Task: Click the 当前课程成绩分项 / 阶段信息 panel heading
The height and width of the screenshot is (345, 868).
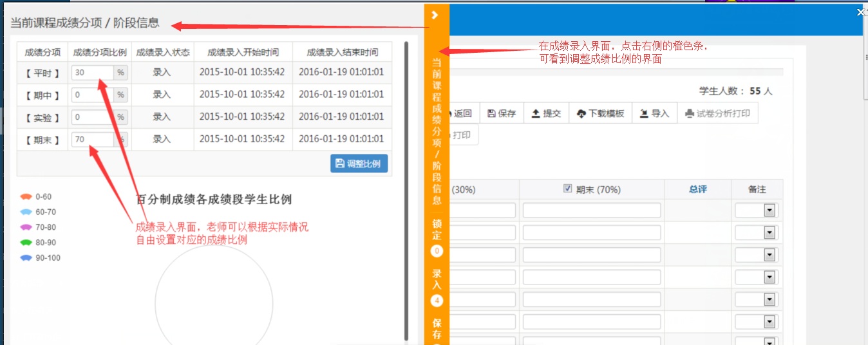Action: (84, 23)
